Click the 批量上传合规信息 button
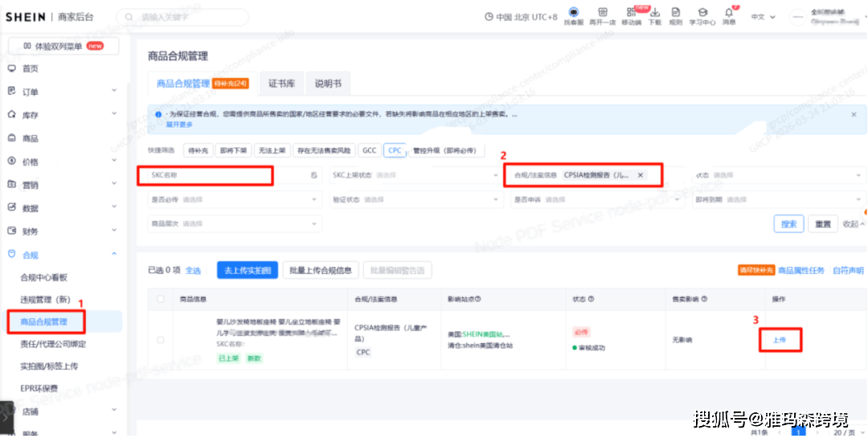Screen dimensions: 868x438 click(321, 270)
